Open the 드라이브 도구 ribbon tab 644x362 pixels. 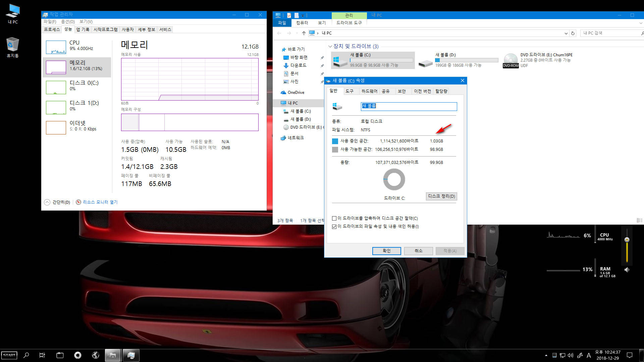[349, 23]
